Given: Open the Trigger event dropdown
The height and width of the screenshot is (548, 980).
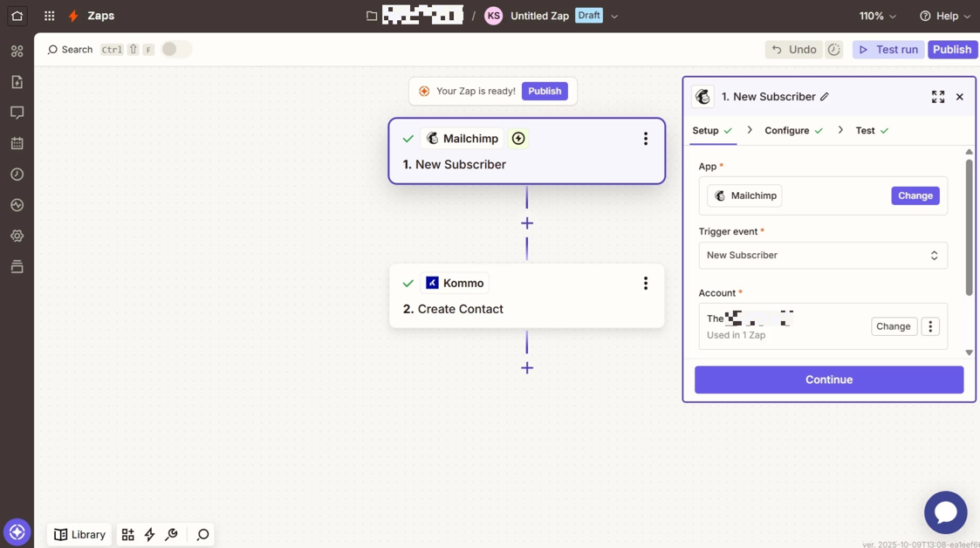Looking at the screenshot, I should coord(822,256).
